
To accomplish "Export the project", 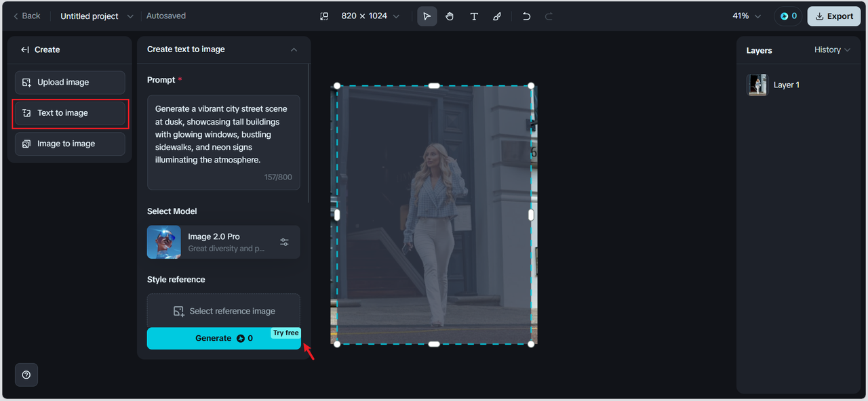I will coord(833,16).
